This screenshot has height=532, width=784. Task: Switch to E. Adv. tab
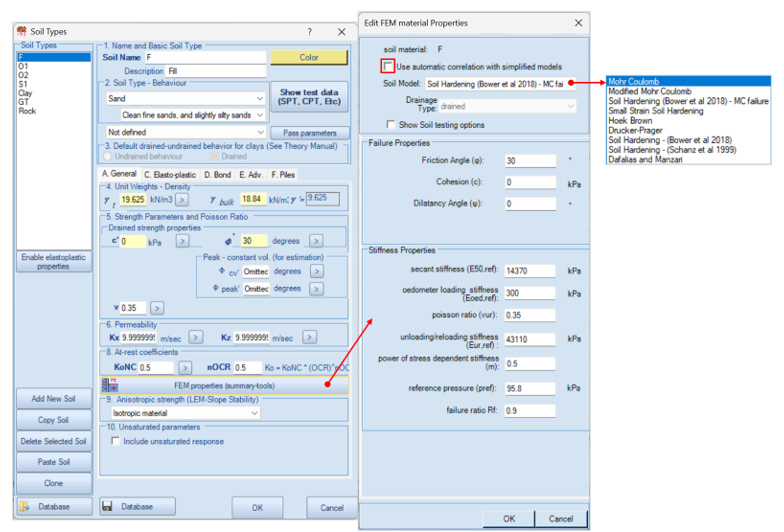pyautogui.click(x=250, y=174)
